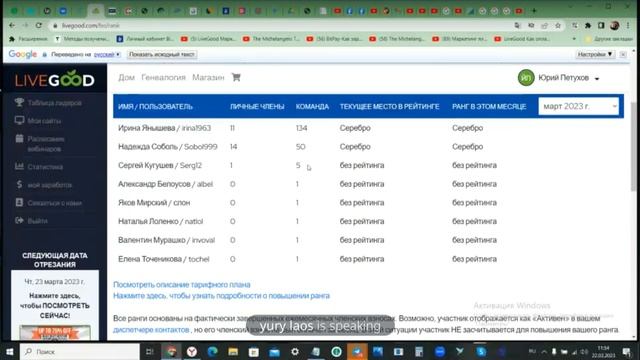The width and height of the screenshot is (640, 360).
Task: Open Settings gear from the taskbar
Action: coord(295,351)
